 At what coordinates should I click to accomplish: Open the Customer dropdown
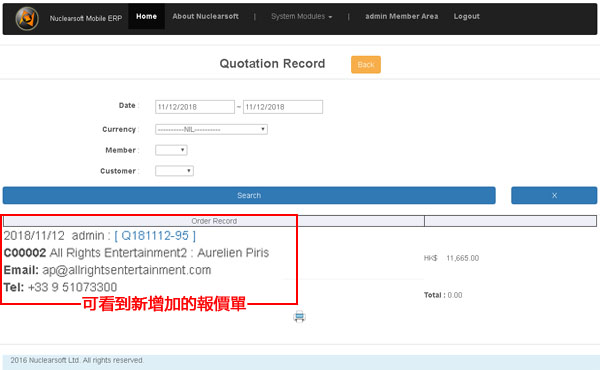tap(174, 171)
